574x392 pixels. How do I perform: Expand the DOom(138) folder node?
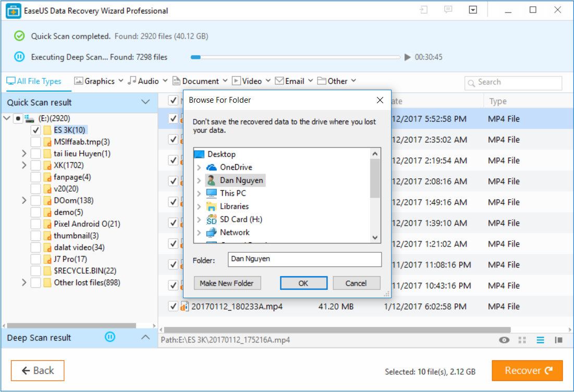click(x=24, y=200)
